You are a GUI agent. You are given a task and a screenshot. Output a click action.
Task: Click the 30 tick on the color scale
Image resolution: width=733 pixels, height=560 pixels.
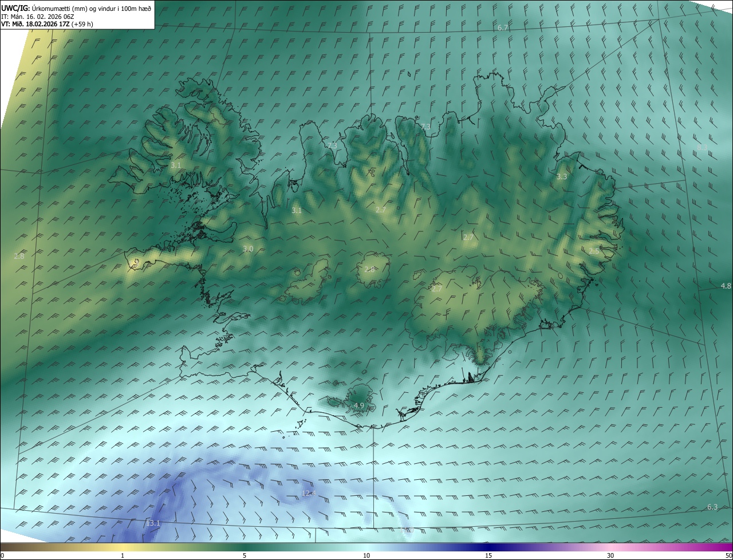(x=610, y=555)
